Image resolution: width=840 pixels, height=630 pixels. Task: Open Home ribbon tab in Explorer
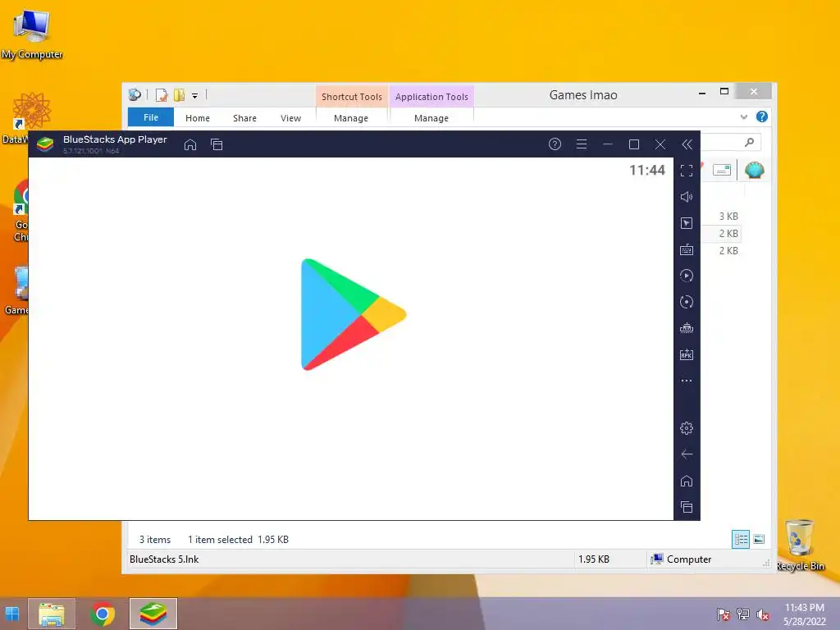[198, 118]
